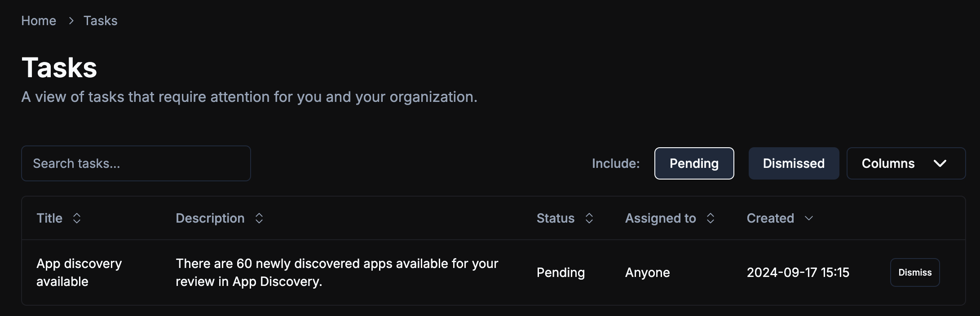The width and height of the screenshot is (980, 316).
Task: Click the down chevron next to Created
Action: [809, 218]
